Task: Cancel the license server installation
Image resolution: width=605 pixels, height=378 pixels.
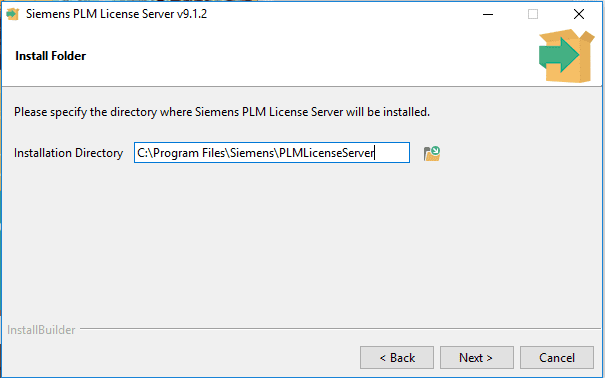Action: click(x=557, y=358)
